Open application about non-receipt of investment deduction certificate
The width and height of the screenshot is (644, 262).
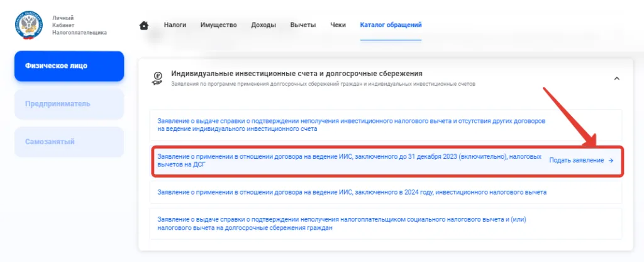click(x=386, y=125)
